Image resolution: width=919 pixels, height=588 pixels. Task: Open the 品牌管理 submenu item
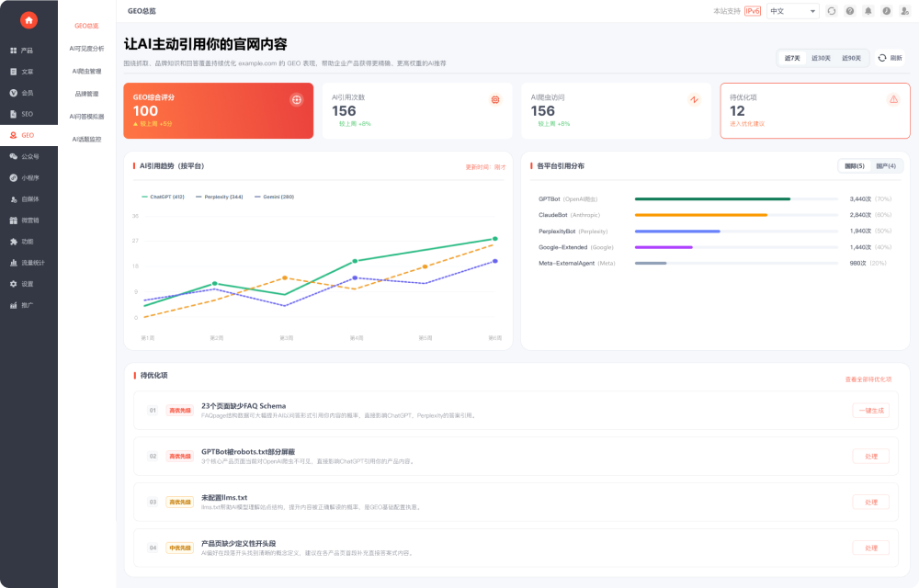(x=86, y=94)
